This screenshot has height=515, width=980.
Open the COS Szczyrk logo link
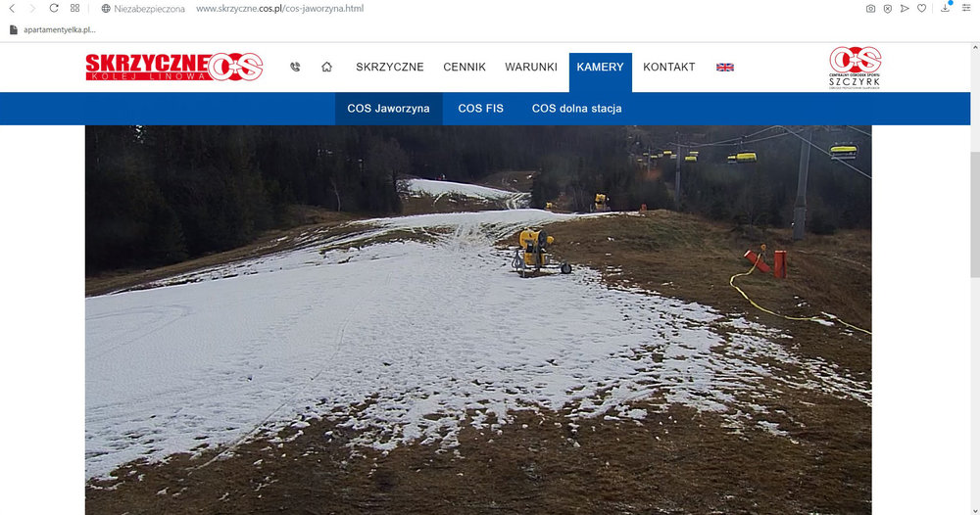coord(855,68)
